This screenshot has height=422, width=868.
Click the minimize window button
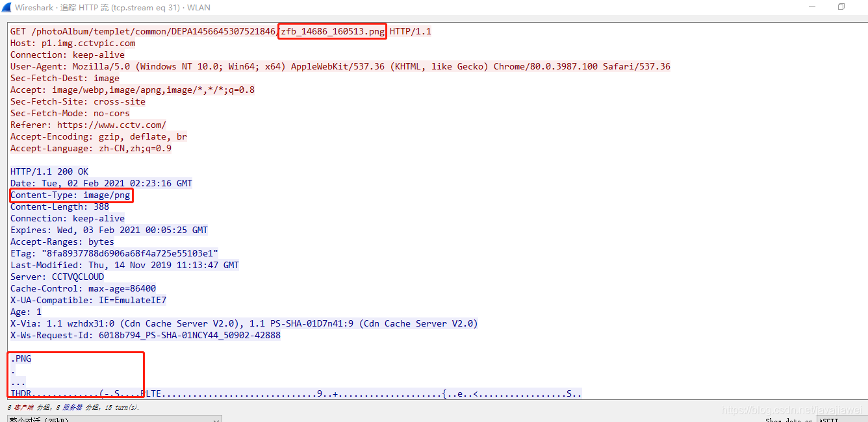pos(813,7)
